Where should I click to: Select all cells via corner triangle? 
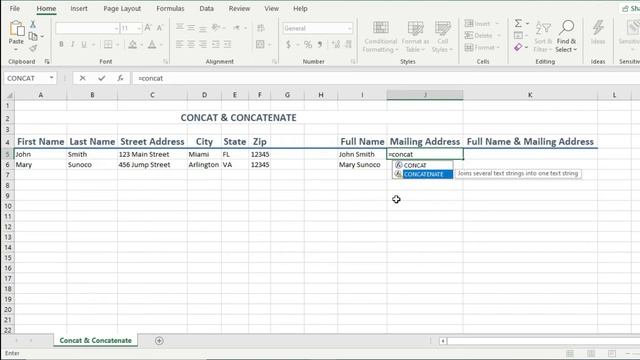9,95
